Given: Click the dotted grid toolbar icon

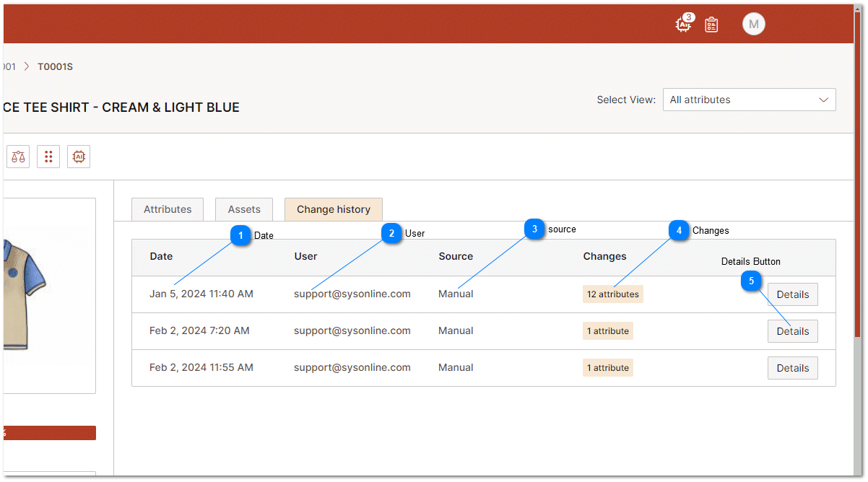Looking at the screenshot, I should click(48, 157).
